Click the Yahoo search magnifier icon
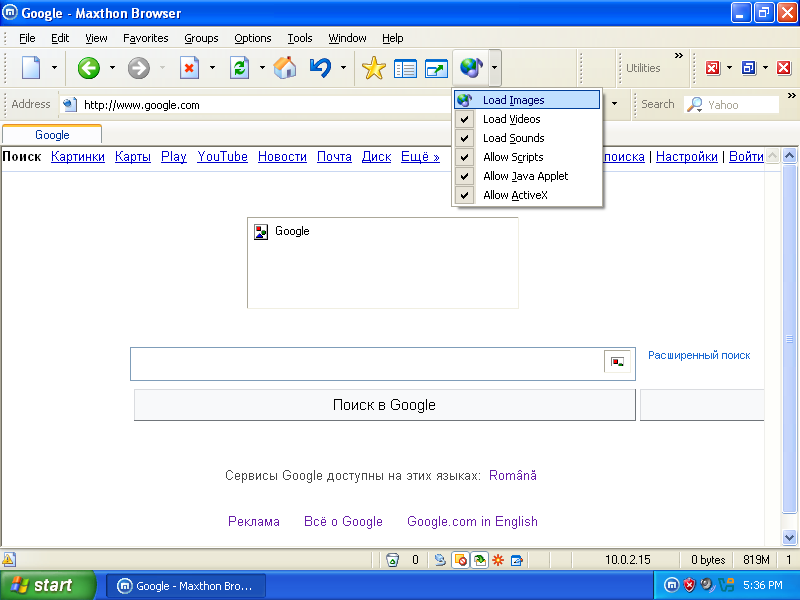This screenshot has width=800, height=600. (x=694, y=105)
